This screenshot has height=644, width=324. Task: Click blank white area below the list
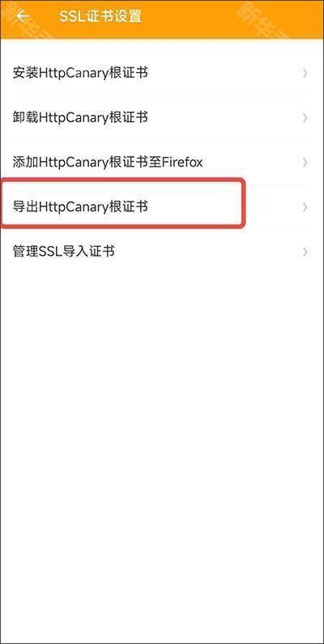click(x=162, y=451)
